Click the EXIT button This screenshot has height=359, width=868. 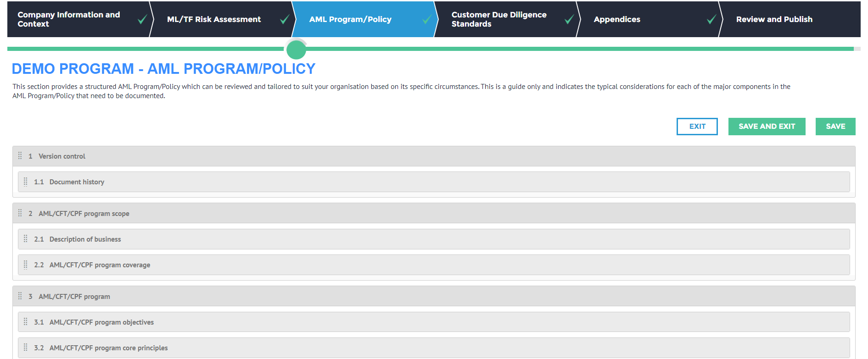pyautogui.click(x=697, y=127)
